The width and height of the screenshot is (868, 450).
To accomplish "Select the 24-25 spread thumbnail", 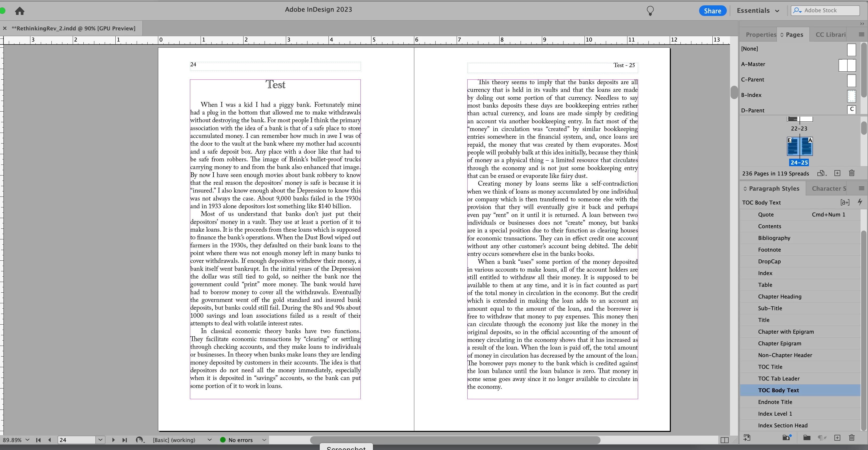I will click(800, 146).
